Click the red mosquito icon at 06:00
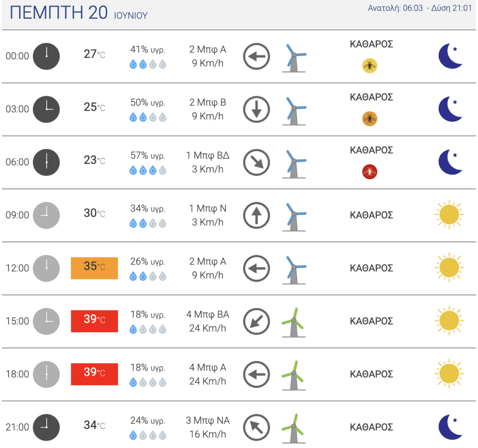 370,172
